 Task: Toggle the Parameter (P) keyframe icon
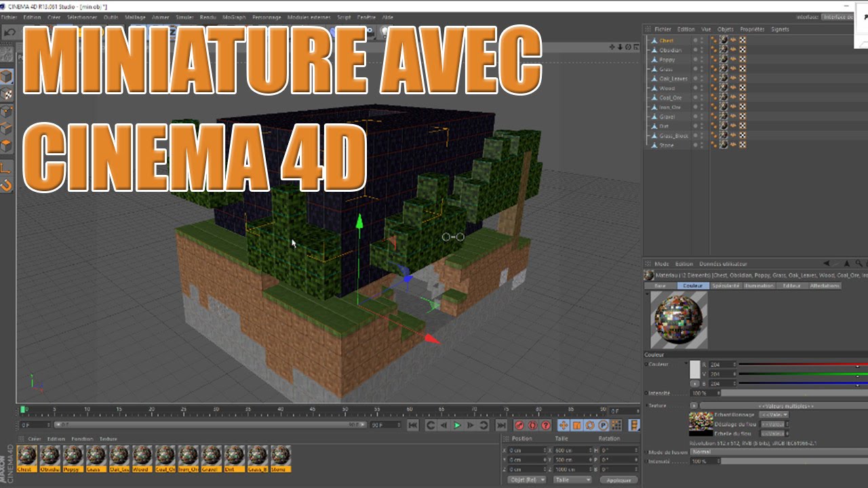click(x=602, y=425)
